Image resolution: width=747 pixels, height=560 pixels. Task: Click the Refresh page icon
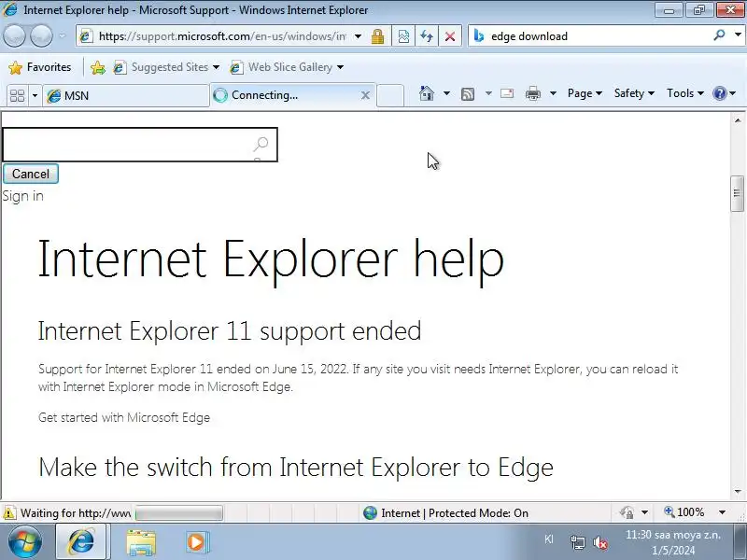point(427,36)
